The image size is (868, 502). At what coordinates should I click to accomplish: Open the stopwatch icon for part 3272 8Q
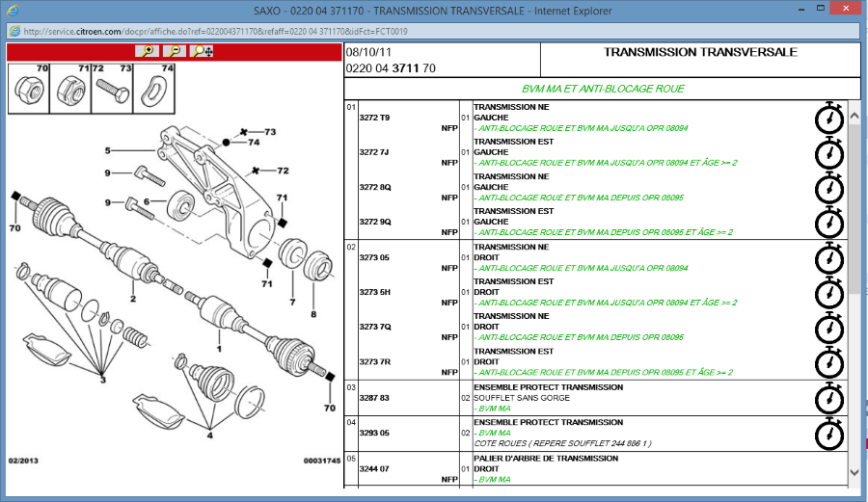click(x=829, y=188)
